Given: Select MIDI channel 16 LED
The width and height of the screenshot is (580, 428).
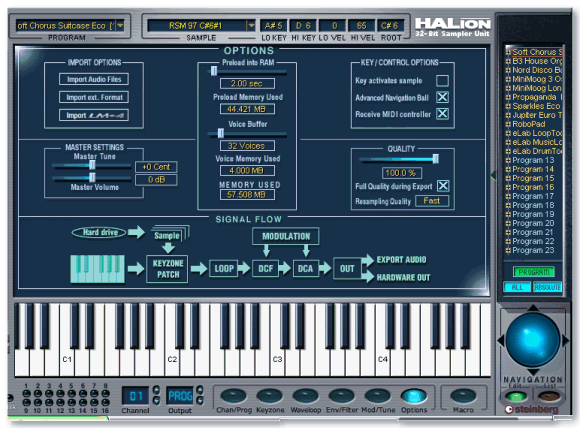Looking at the screenshot, I should (105, 402).
